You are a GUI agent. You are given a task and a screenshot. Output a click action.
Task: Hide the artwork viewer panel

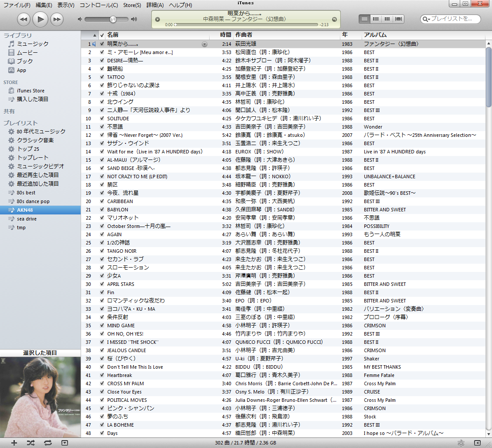coord(64,443)
